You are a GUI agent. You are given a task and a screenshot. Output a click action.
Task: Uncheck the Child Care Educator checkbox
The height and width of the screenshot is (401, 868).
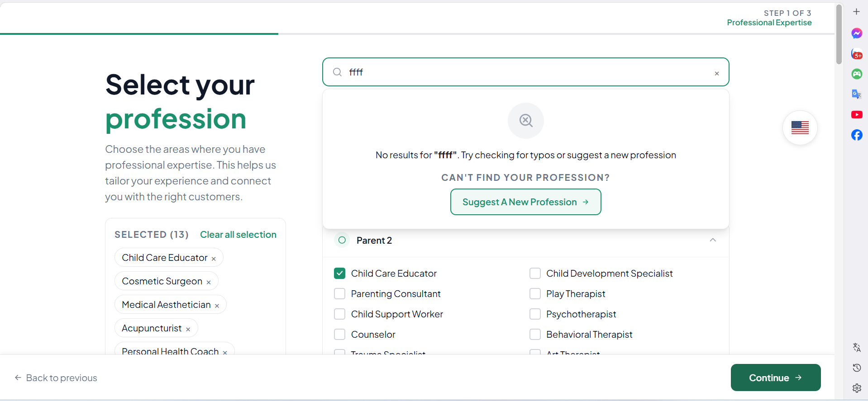point(340,273)
